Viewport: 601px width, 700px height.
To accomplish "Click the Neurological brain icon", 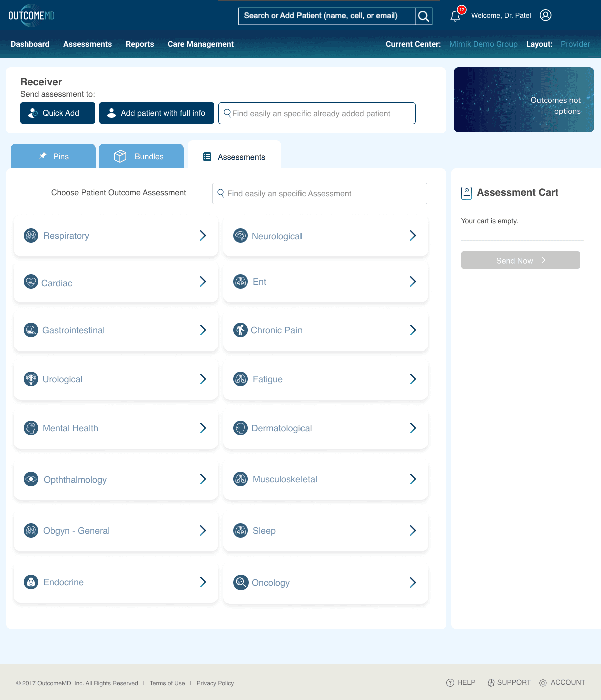I will pyautogui.click(x=241, y=235).
